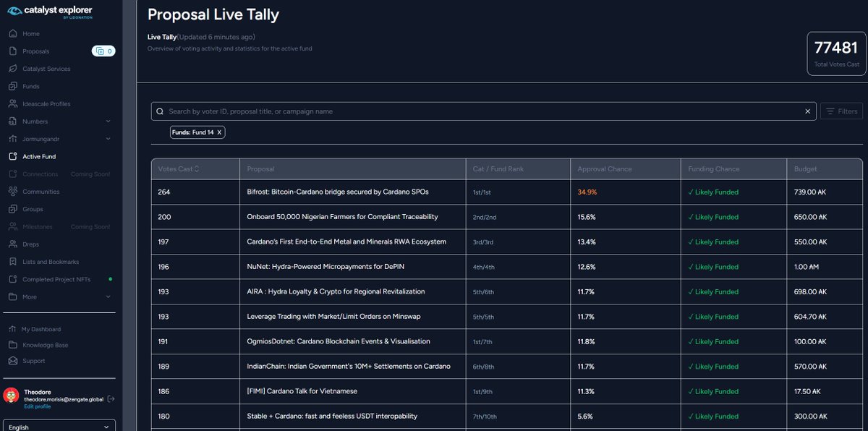Screen dimensions: 868x431
Task: Open the IndianChain proposal
Action: point(349,367)
